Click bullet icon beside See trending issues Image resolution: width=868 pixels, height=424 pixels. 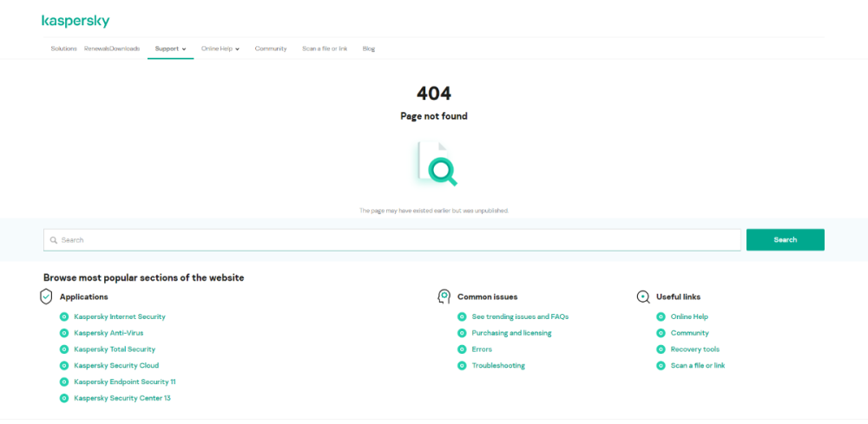pyautogui.click(x=462, y=316)
